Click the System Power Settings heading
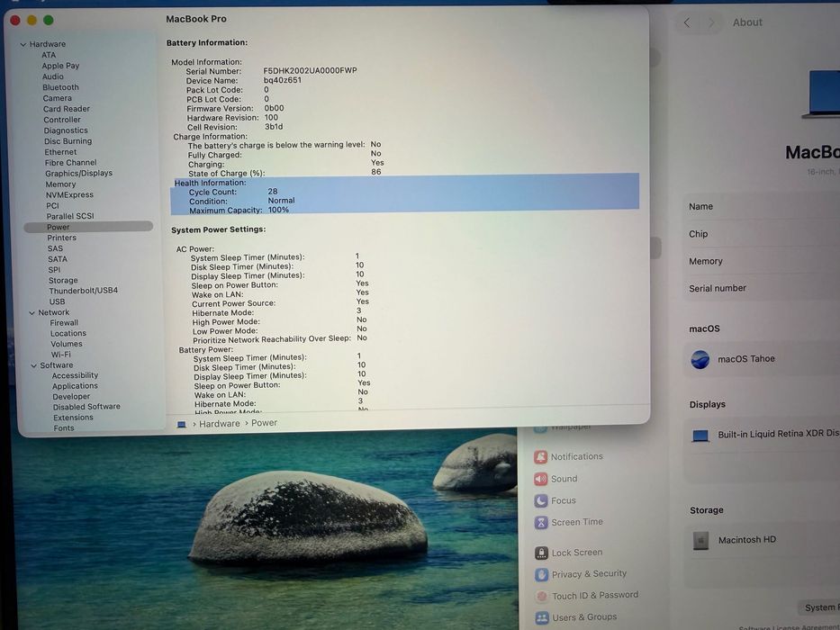The width and height of the screenshot is (840, 630). tap(219, 229)
